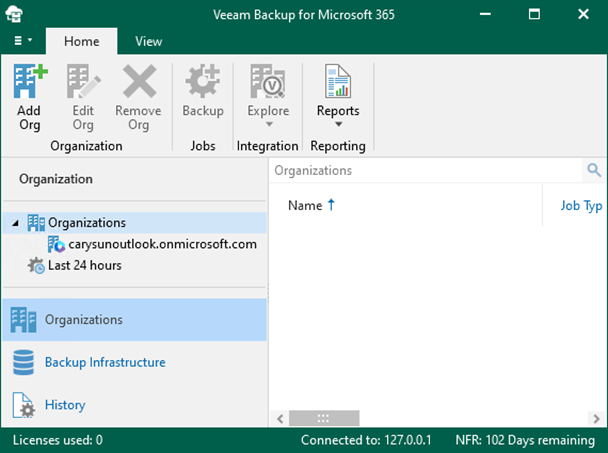This screenshot has height=453, width=608.
Task: Select Last 24 hours tree item
Action: [84, 266]
